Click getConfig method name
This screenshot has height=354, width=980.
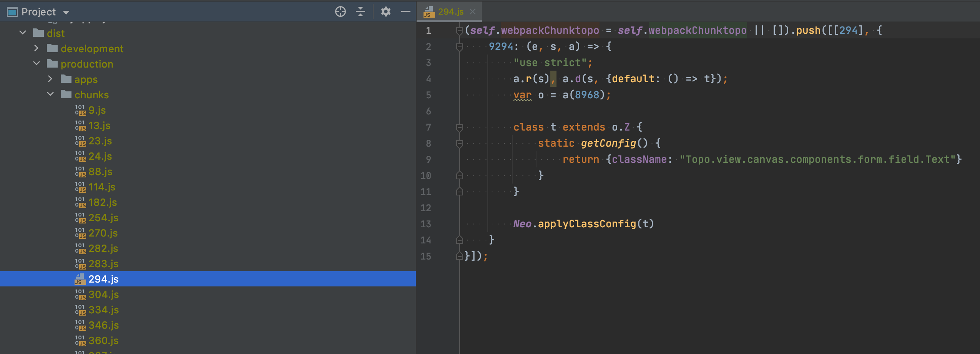608,143
